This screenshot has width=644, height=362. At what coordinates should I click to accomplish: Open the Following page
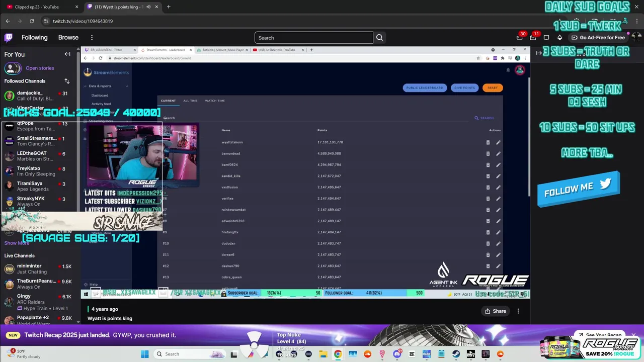tap(34, 38)
